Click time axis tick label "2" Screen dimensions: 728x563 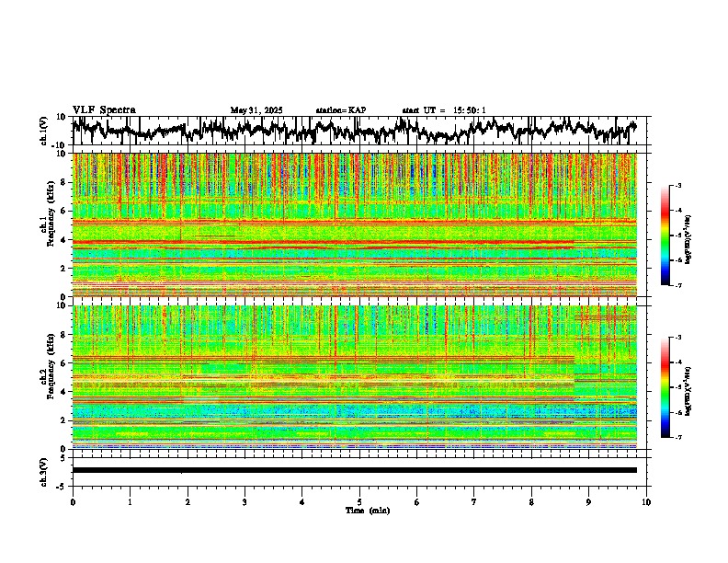(188, 502)
